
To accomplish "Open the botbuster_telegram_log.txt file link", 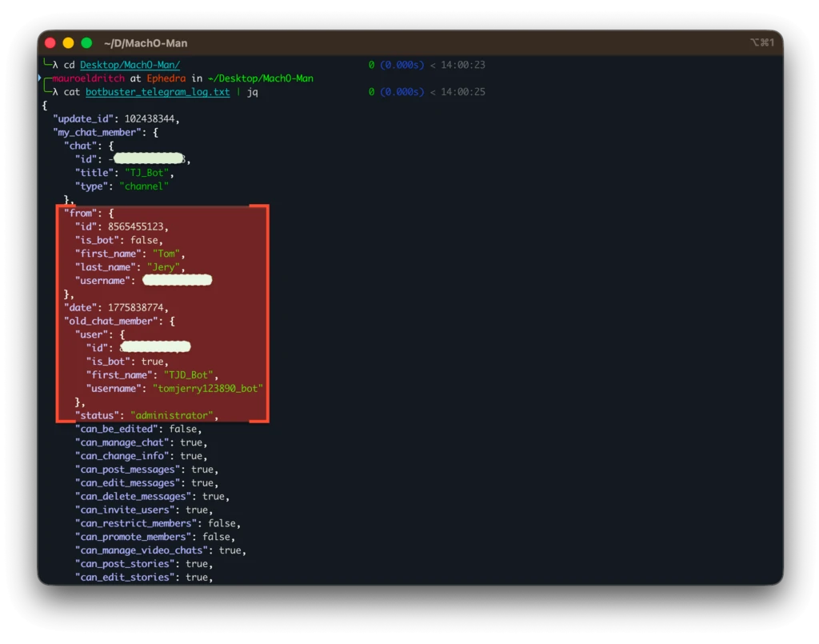I will 158,92.
